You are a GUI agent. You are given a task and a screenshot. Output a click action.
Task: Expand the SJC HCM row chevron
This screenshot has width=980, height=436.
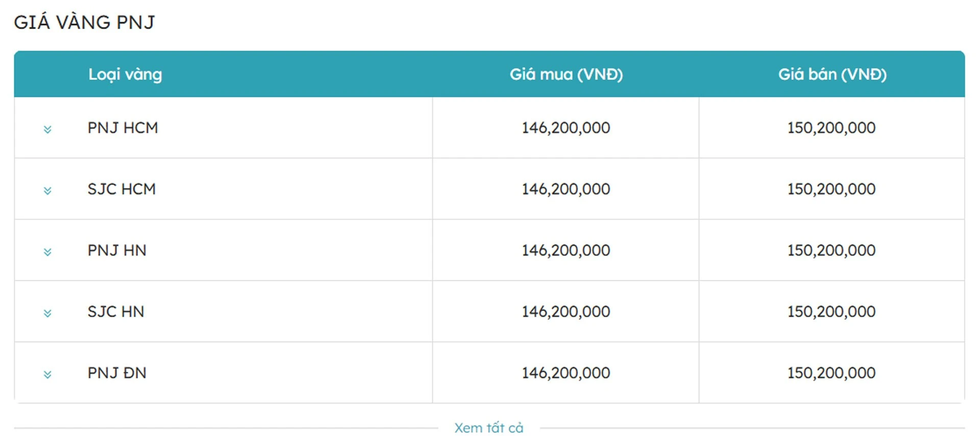(47, 190)
